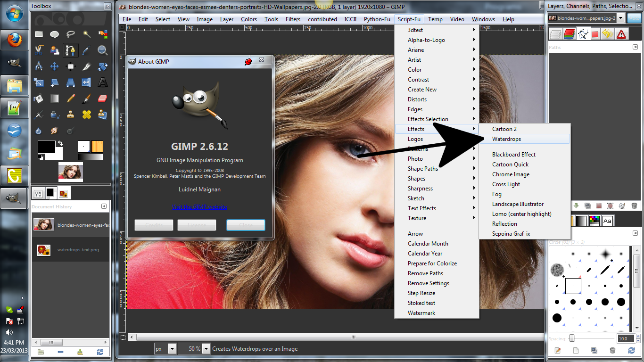This screenshot has width=644, height=362.
Task: Switch to the Fonts tab
Action: click(x=607, y=221)
